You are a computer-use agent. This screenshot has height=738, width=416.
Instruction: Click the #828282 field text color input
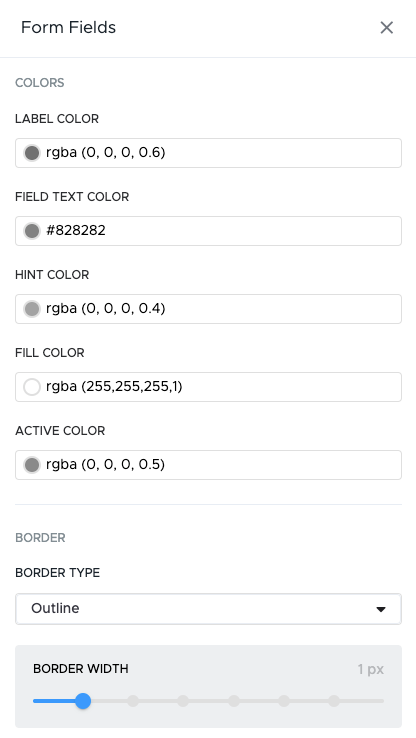[208, 231]
